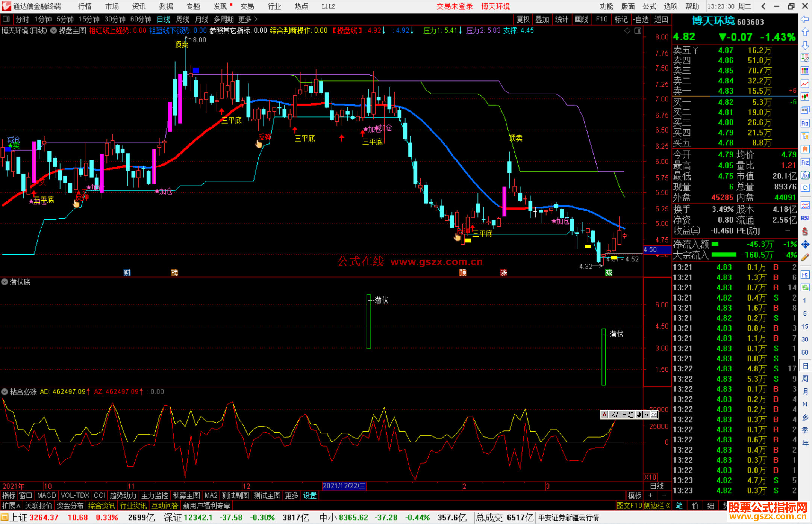Click the FS sidebar icon
Viewport: 812px width, 524px height.
coord(805,275)
